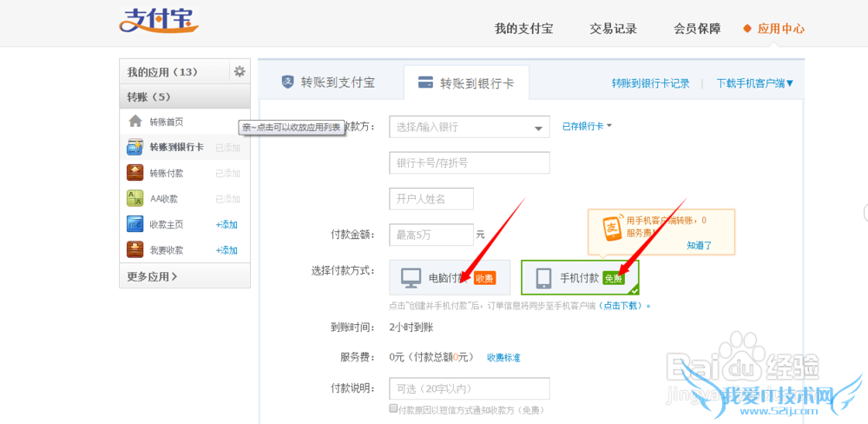Open 交易记录 in top navigation
Image resolution: width=868 pixels, height=424 pixels.
pos(614,29)
